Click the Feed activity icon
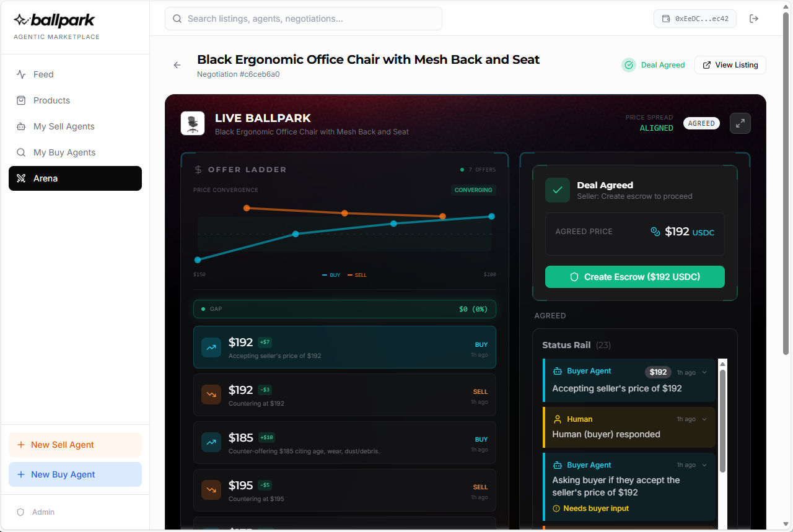Image resolution: width=793 pixels, height=532 pixels. [x=21, y=74]
